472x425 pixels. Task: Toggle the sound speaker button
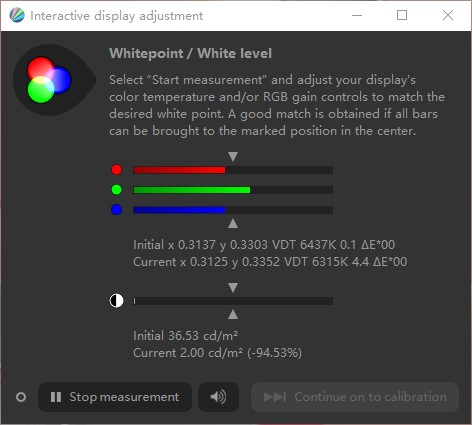[218, 397]
